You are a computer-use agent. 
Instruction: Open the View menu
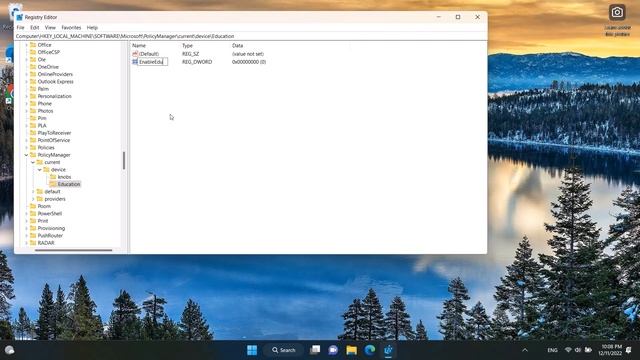[50, 28]
